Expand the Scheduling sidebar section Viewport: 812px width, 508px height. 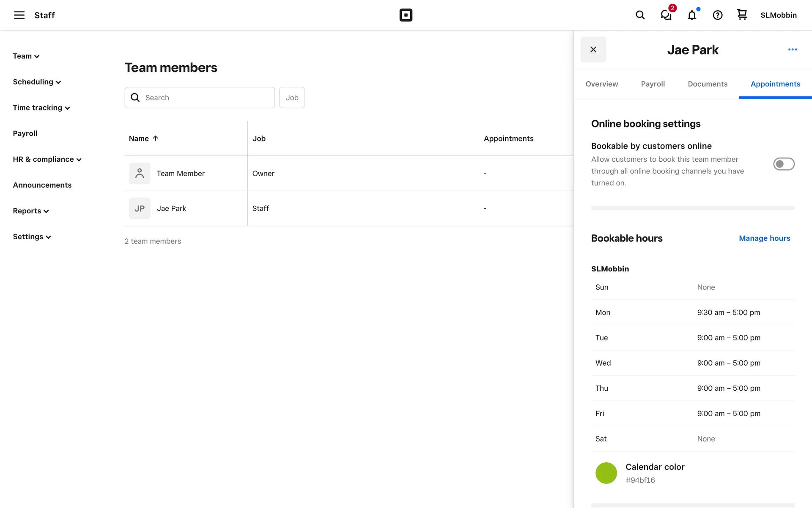point(37,82)
